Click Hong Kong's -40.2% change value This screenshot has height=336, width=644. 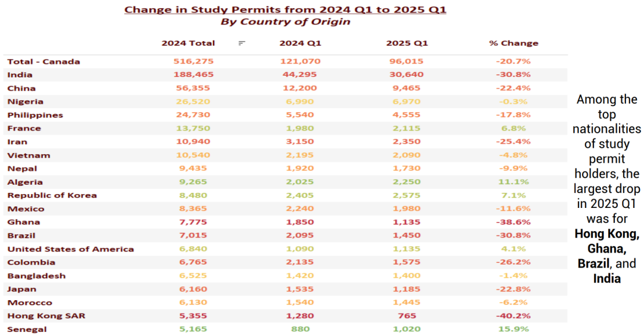[x=513, y=316]
